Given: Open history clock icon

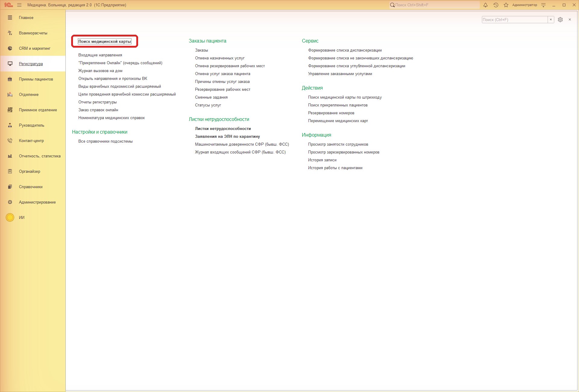Looking at the screenshot, I should tap(496, 5).
